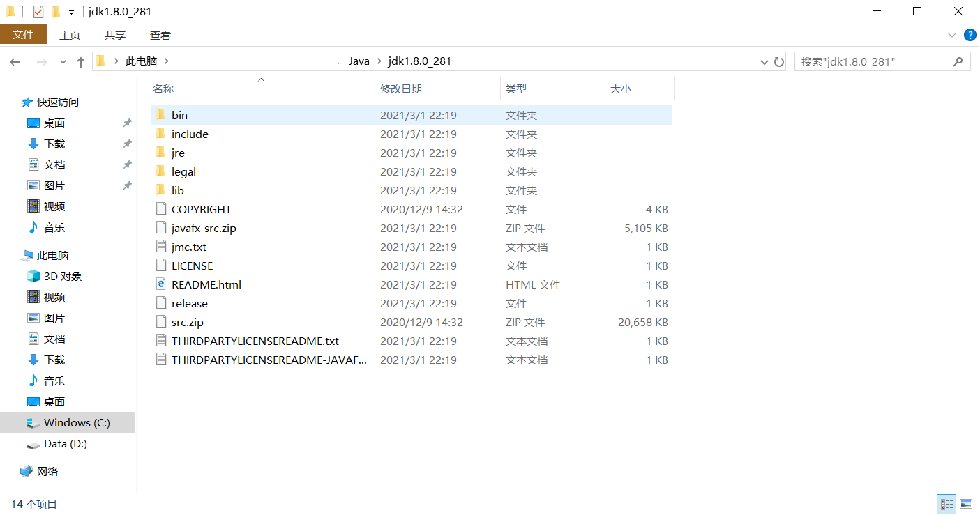Click the 14 个项目 status text

(34, 504)
